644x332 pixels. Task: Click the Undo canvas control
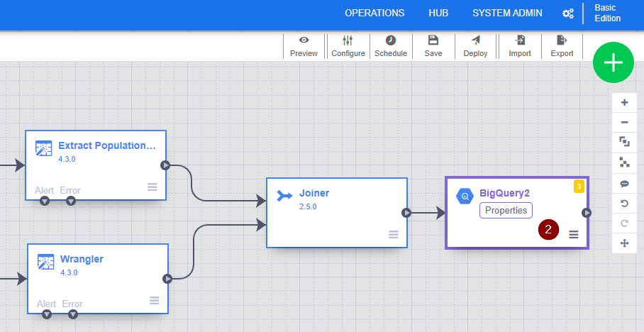[624, 204]
